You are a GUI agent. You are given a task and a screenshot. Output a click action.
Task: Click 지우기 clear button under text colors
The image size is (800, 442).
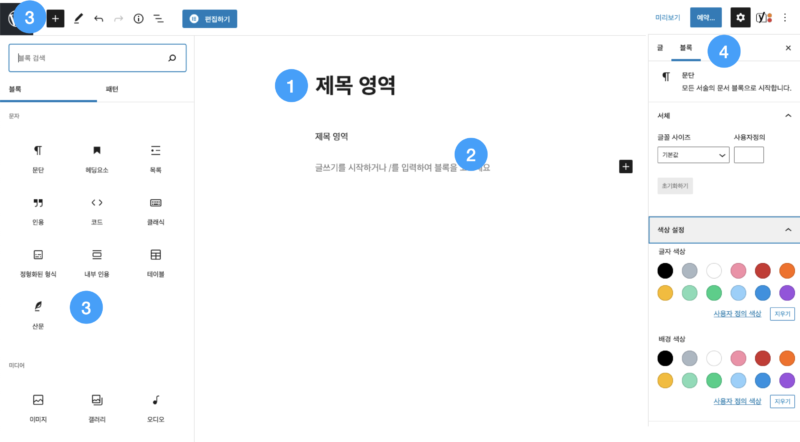pyautogui.click(x=782, y=313)
